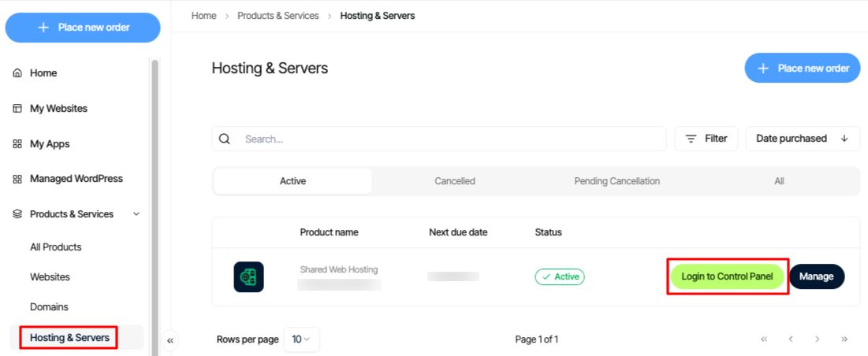Click the Products & Services breadcrumb link

point(278,16)
